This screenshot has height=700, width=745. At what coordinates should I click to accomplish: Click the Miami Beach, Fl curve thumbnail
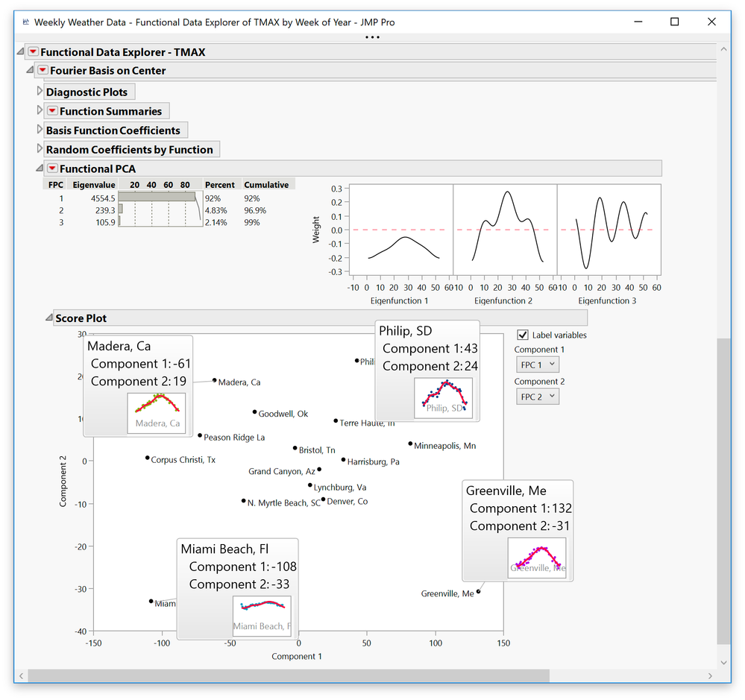coord(263,617)
